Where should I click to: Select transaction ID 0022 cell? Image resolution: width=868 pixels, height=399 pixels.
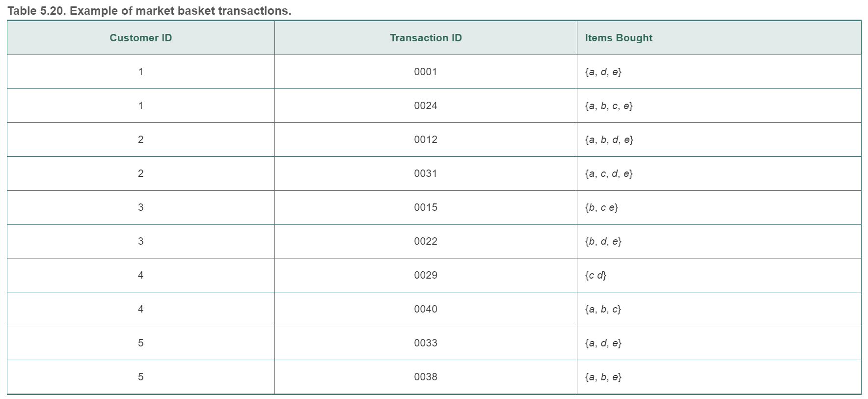[426, 241]
